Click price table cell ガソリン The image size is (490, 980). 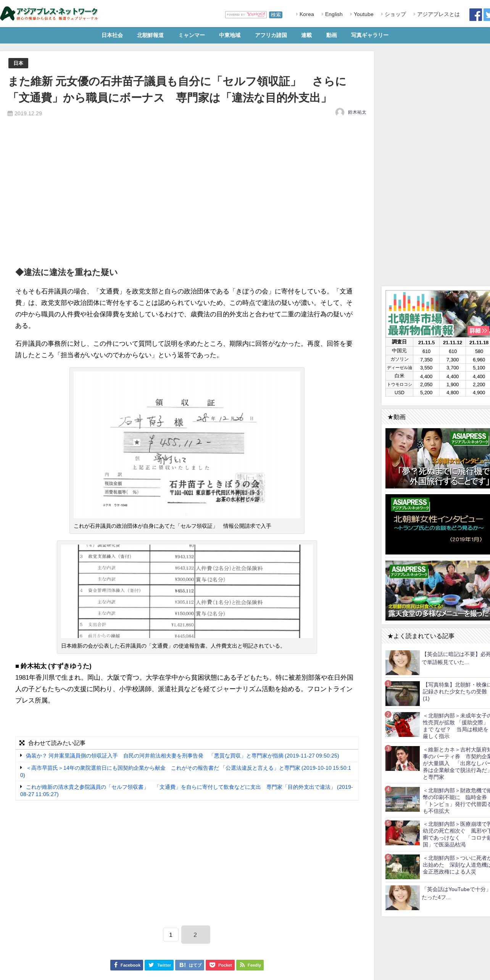coord(399,359)
